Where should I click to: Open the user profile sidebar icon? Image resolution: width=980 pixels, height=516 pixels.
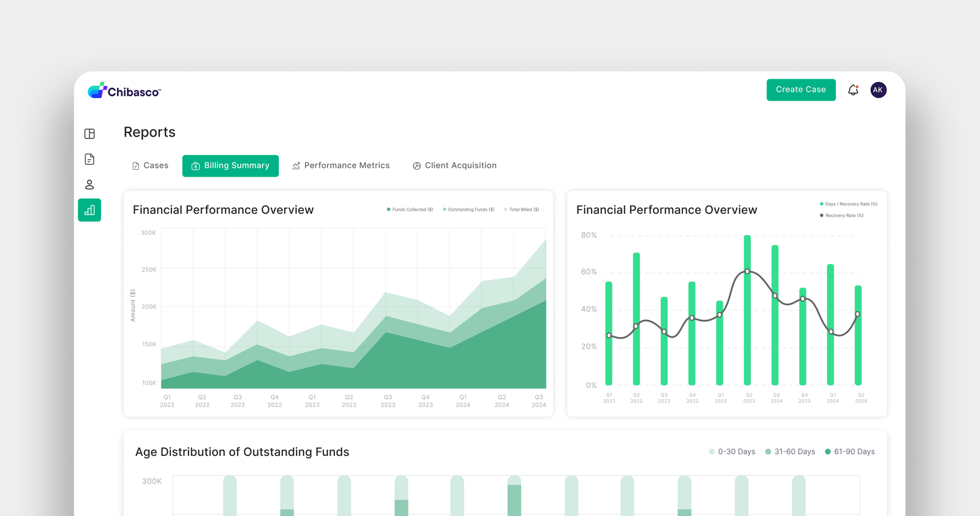89,184
